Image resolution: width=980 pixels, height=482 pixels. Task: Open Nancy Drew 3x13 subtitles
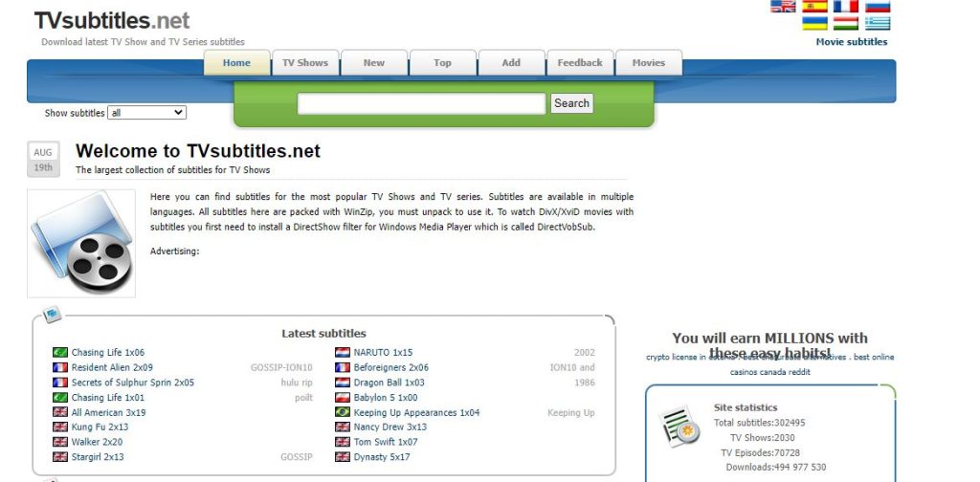pyautogui.click(x=390, y=427)
